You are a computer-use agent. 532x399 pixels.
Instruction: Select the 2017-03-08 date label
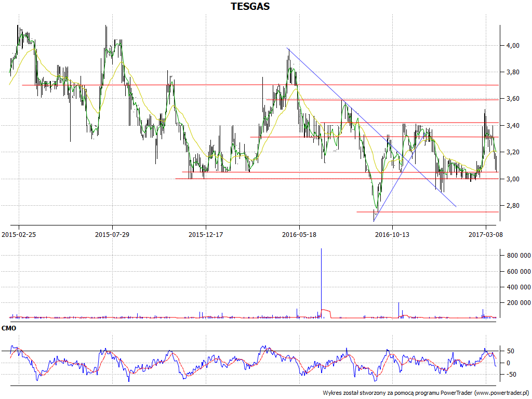tap(486, 234)
